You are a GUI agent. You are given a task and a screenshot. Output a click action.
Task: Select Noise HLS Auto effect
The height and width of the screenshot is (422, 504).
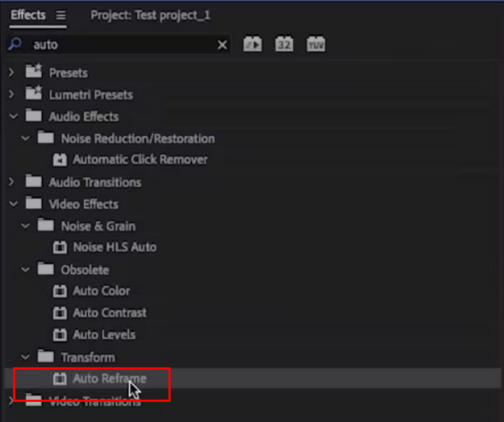point(114,247)
